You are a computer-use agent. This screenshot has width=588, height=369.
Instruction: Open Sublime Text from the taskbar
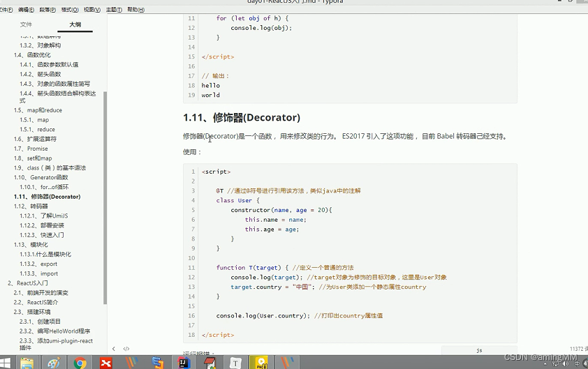tap(158, 363)
